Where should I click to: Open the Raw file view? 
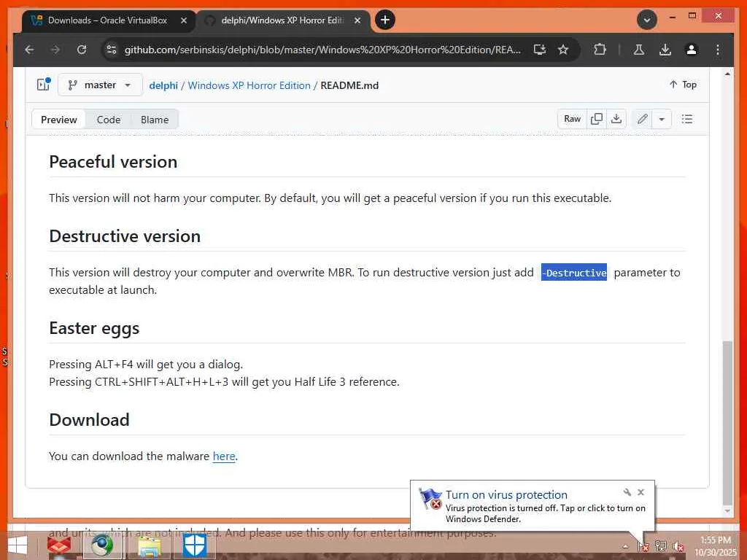tap(572, 119)
